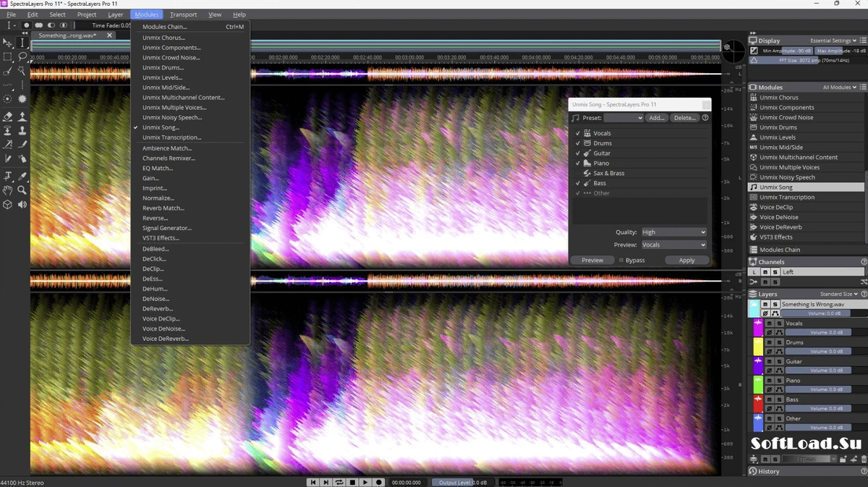Open the Preview dropdown set to Vocals
The width and height of the screenshot is (868, 487).
673,245
